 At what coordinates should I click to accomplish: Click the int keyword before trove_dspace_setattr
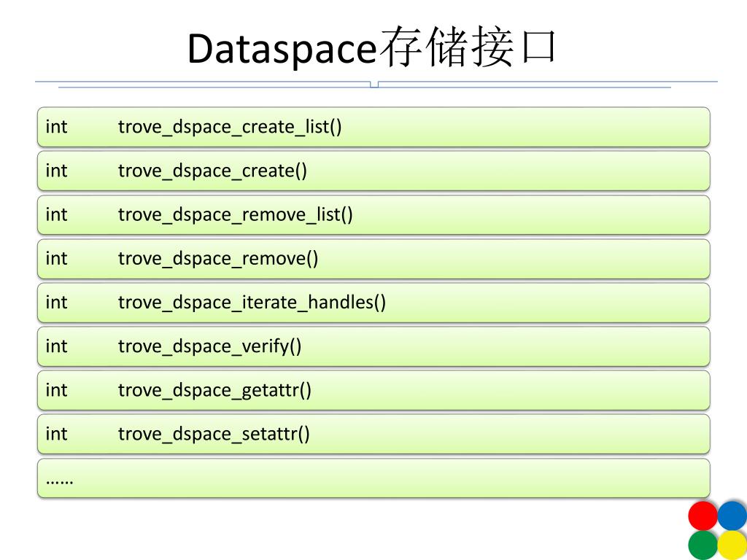(56, 433)
